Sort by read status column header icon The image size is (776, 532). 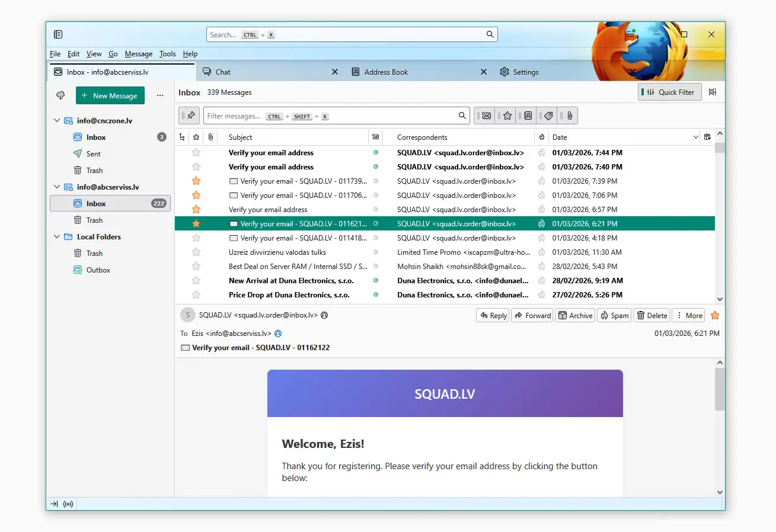pyautogui.click(x=375, y=137)
